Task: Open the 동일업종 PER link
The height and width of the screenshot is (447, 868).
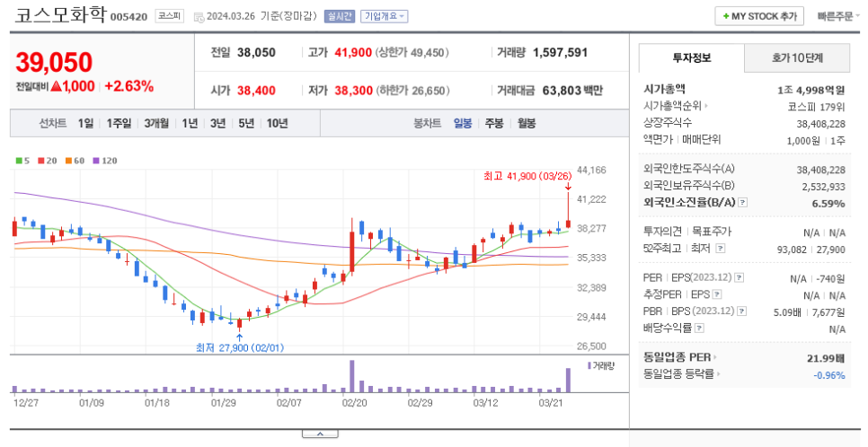Action: click(x=680, y=357)
